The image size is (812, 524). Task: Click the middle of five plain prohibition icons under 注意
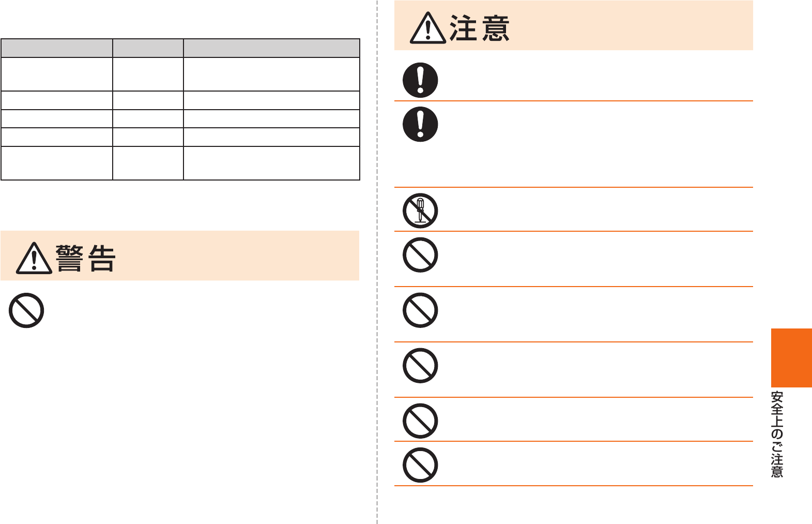[x=420, y=366]
